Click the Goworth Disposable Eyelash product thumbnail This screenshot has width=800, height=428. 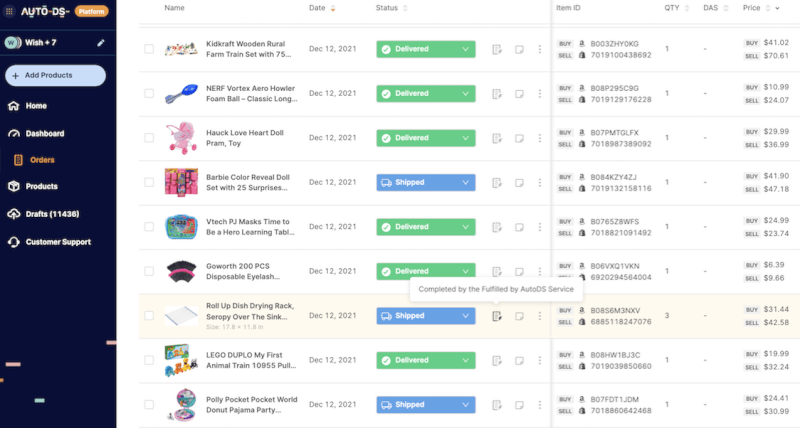tap(182, 271)
